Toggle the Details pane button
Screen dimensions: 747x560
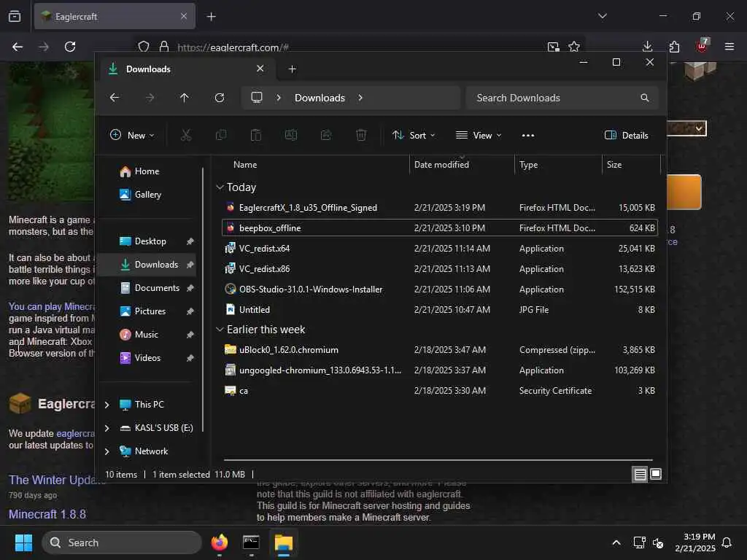[626, 135]
